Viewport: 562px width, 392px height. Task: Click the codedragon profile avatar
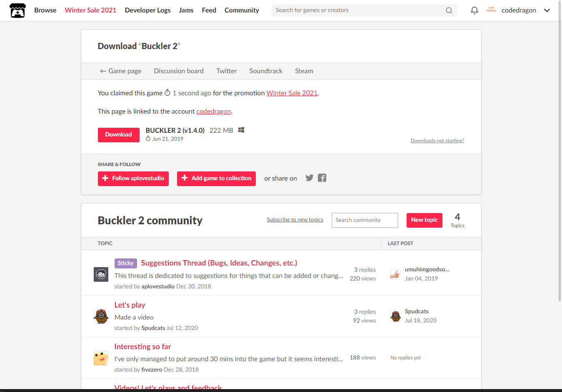tap(491, 10)
